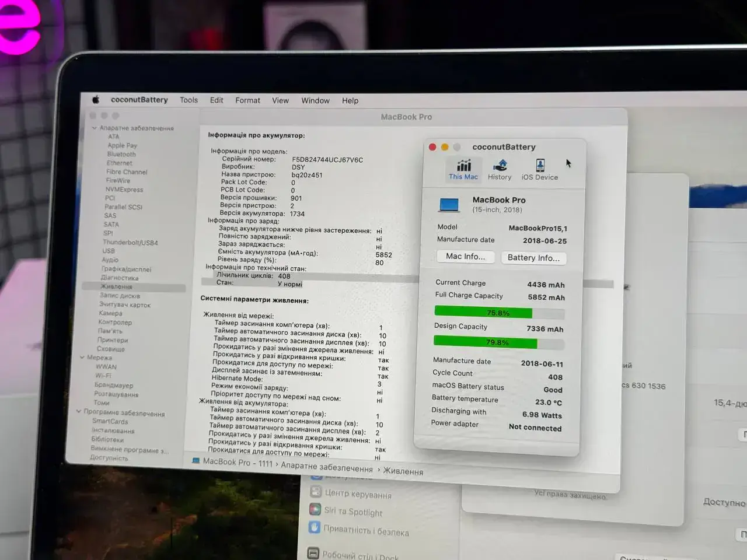Select Брандмауер under Мережа
This screenshot has height=560, width=747.
pyautogui.click(x=114, y=385)
